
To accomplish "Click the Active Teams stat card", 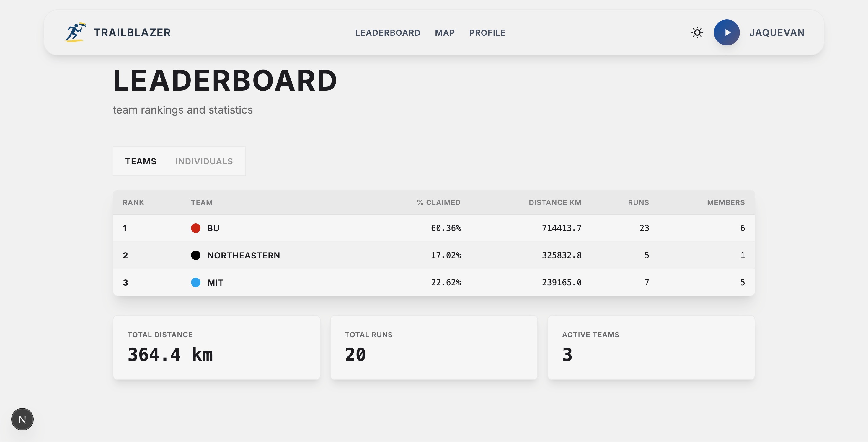I will [x=651, y=347].
